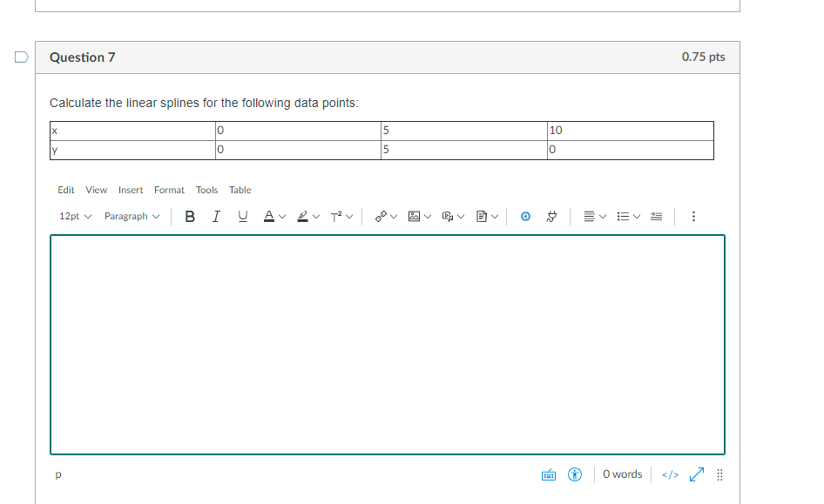
Task: Open the keyboard shortcuts help icon
Action: [x=549, y=474]
